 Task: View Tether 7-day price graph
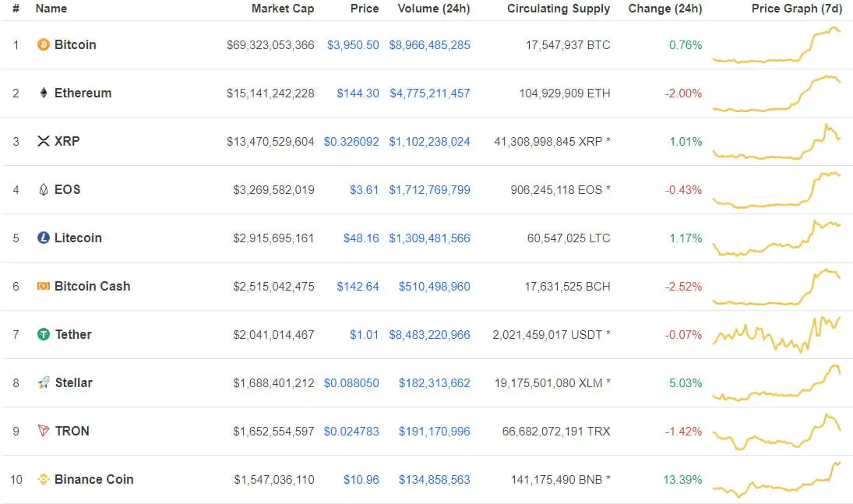(x=777, y=334)
